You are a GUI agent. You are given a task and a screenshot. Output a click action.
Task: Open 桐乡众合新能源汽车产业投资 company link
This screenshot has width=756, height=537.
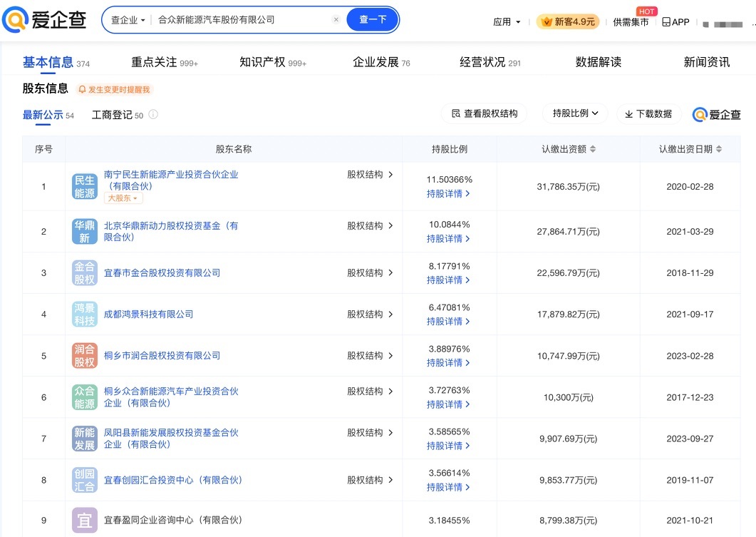[x=171, y=397]
